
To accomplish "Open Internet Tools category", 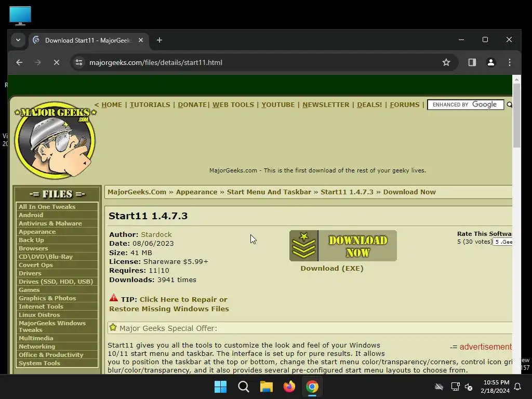I will 41,307.
